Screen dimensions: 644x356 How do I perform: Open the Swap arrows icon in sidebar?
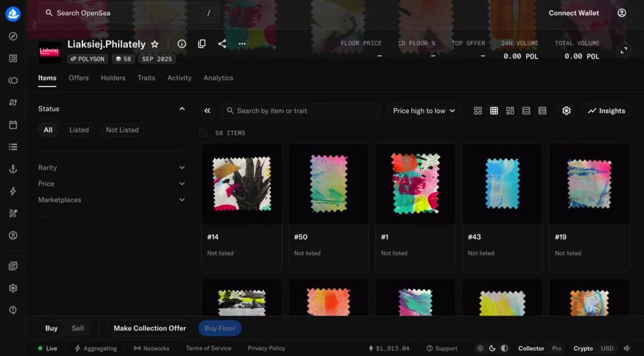click(13, 103)
